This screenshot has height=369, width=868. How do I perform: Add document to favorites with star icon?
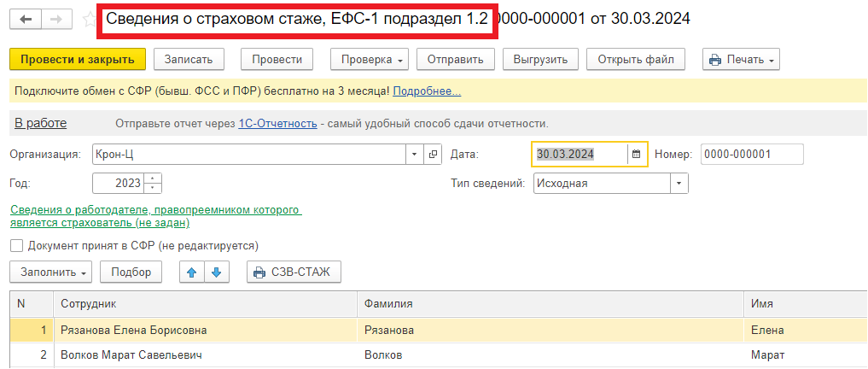pyautogui.click(x=89, y=20)
